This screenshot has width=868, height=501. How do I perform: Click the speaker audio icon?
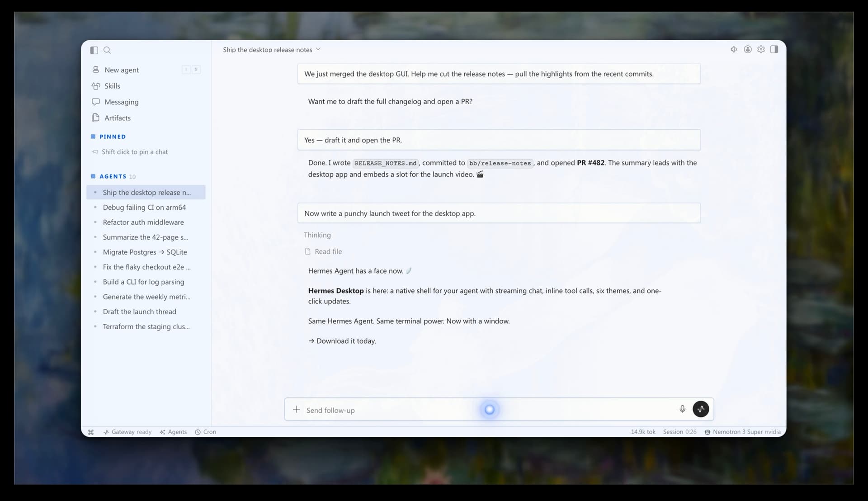(734, 49)
